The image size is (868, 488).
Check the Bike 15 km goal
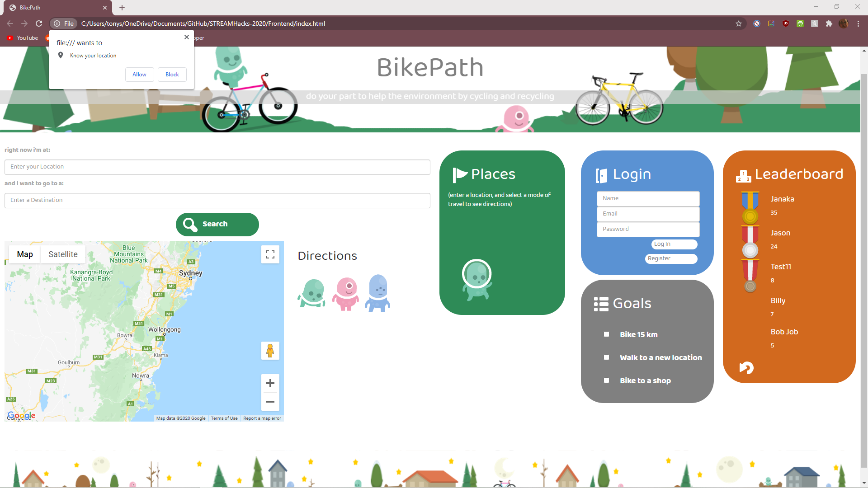click(x=606, y=334)
